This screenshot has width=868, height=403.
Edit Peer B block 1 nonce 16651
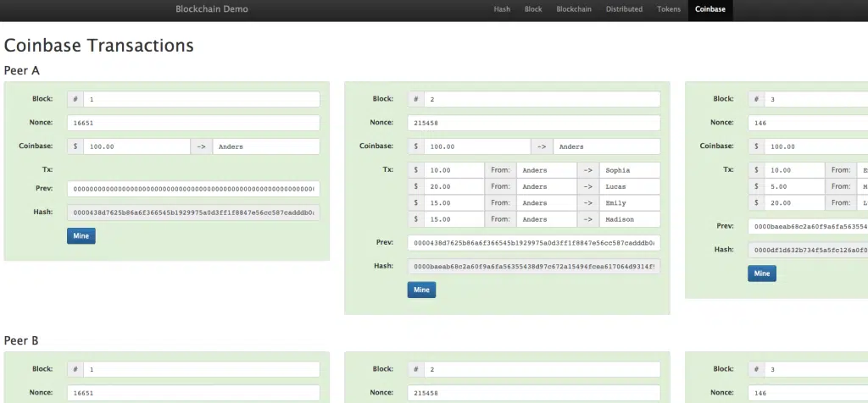[x=193, y=393]
